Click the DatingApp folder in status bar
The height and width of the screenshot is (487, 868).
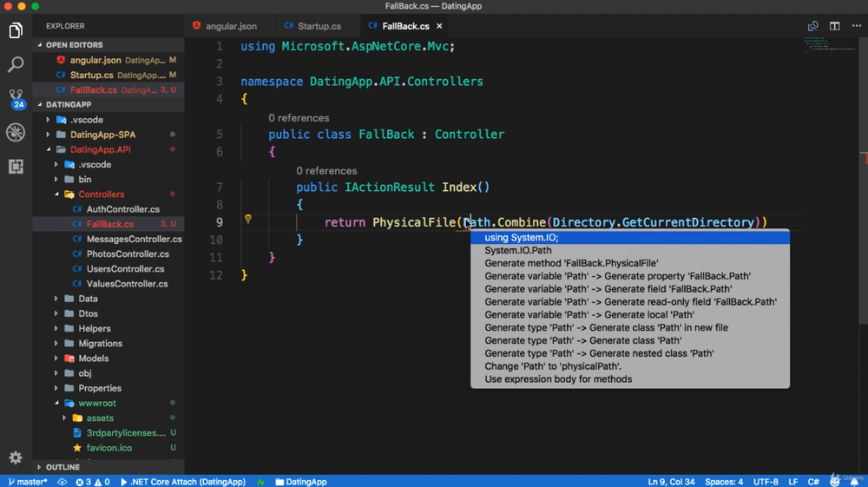301,482
